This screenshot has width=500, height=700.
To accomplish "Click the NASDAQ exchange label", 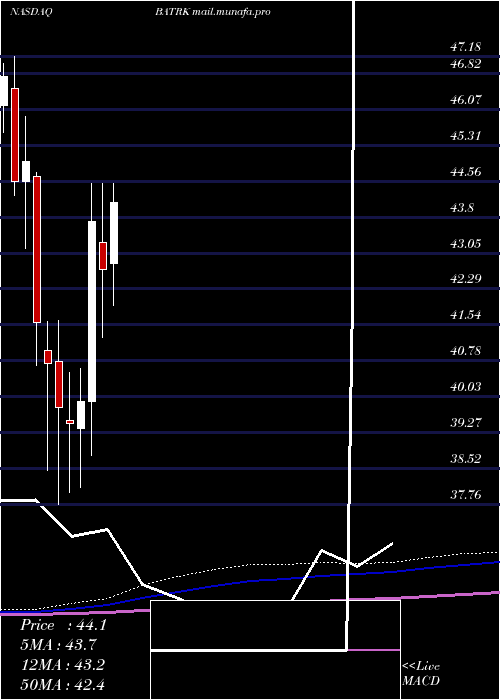I will pyautogui.click(x=31, y=12).
